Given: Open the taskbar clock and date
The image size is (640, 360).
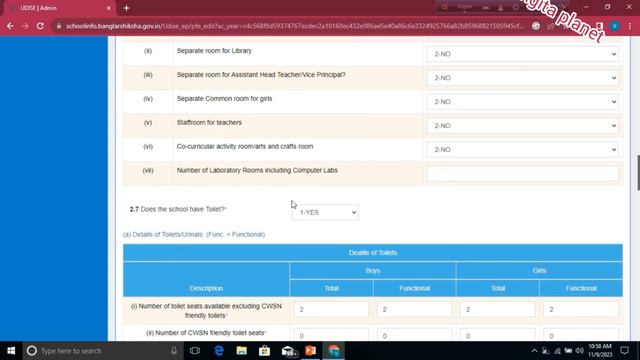Looking at the screenshot, I should 600,351.
